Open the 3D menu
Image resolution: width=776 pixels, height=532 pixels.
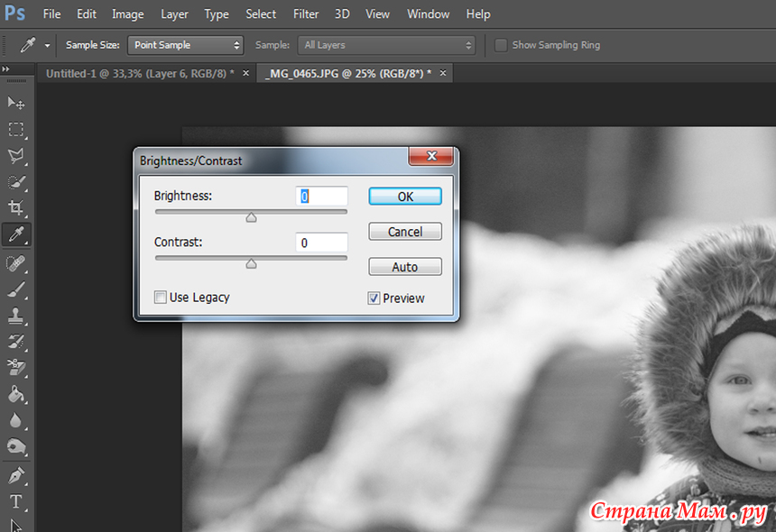click(342, 14)
